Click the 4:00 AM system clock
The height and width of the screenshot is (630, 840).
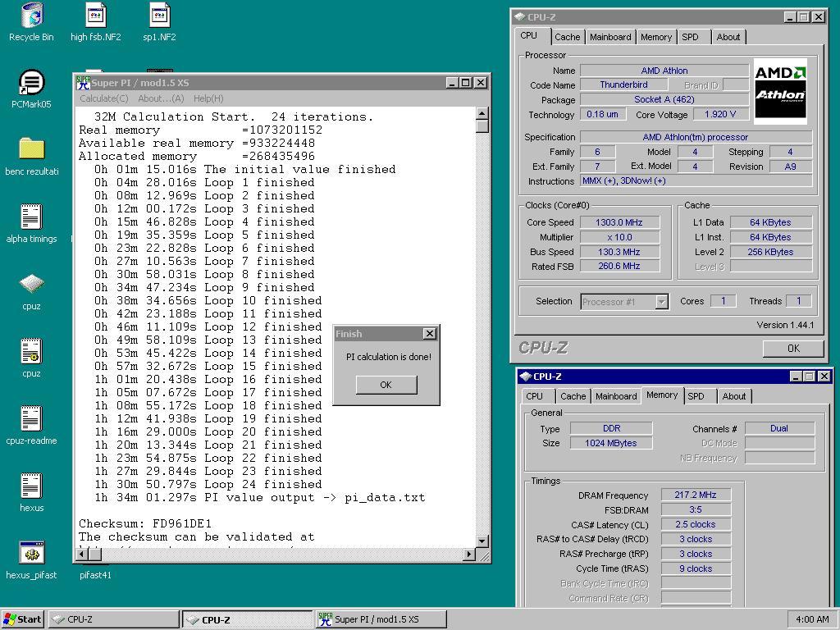point(812,619)
